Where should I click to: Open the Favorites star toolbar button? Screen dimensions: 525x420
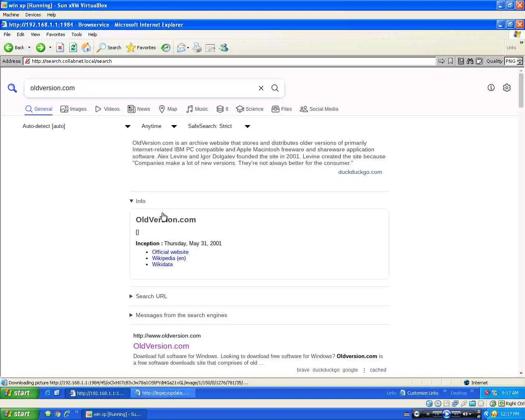[x=141, y=48]
